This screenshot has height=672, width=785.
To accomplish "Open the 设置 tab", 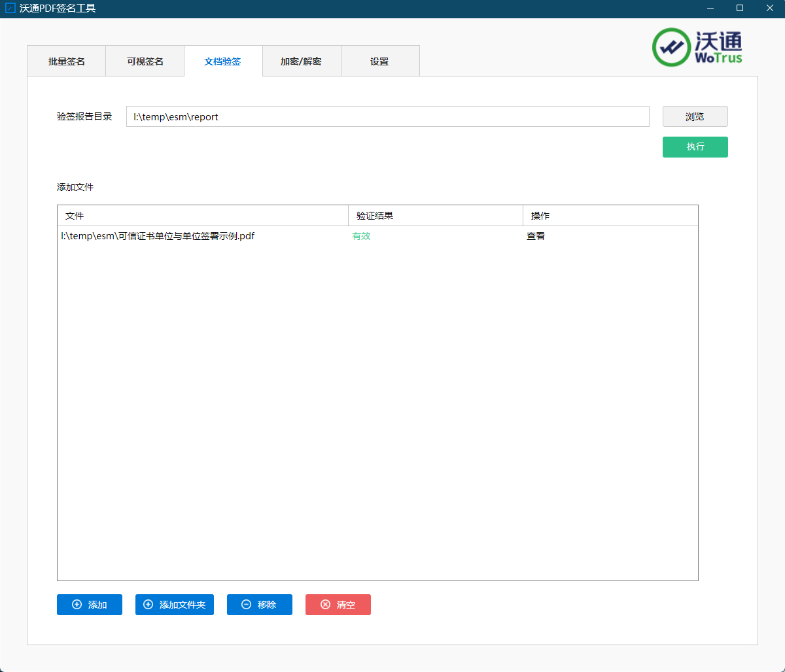I will pyautogui.click(x=379, y=61).
